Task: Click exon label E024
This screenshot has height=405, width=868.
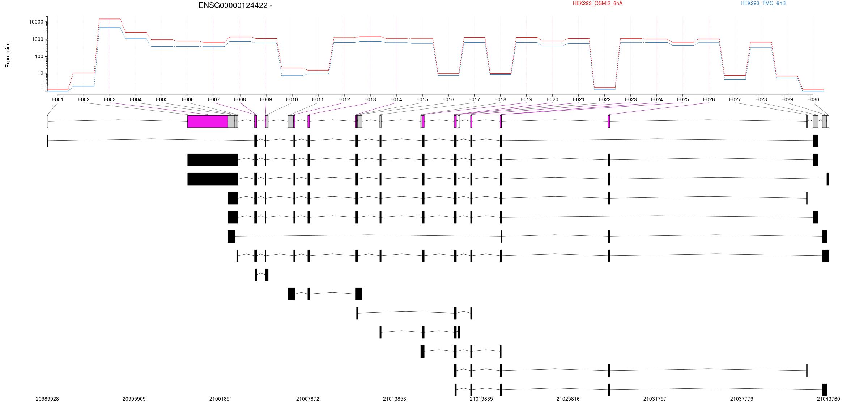Action: pos(657,99)
